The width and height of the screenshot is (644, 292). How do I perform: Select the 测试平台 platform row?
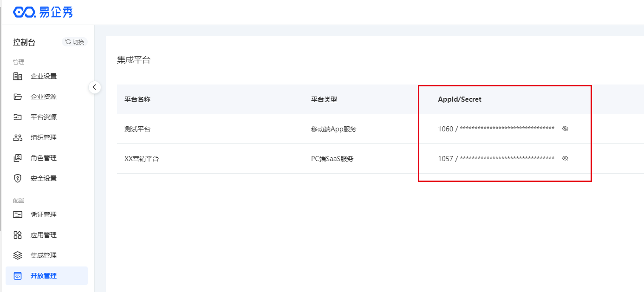(137, 129)
